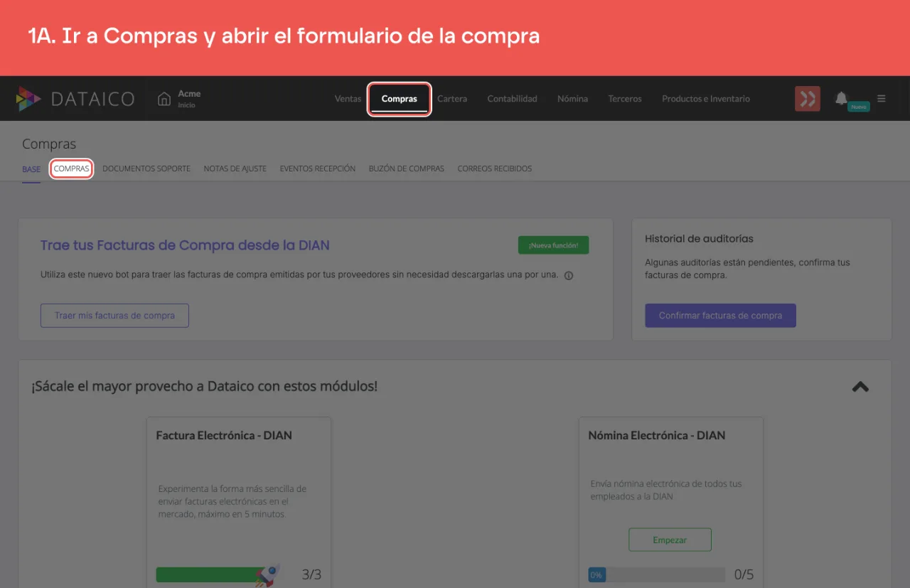Open the Compras menu in top bar

[400, 99]
